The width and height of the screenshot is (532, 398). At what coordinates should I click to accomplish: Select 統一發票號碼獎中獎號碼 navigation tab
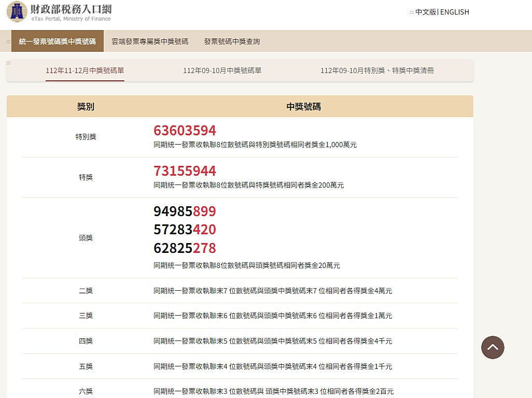click(58, 41)
